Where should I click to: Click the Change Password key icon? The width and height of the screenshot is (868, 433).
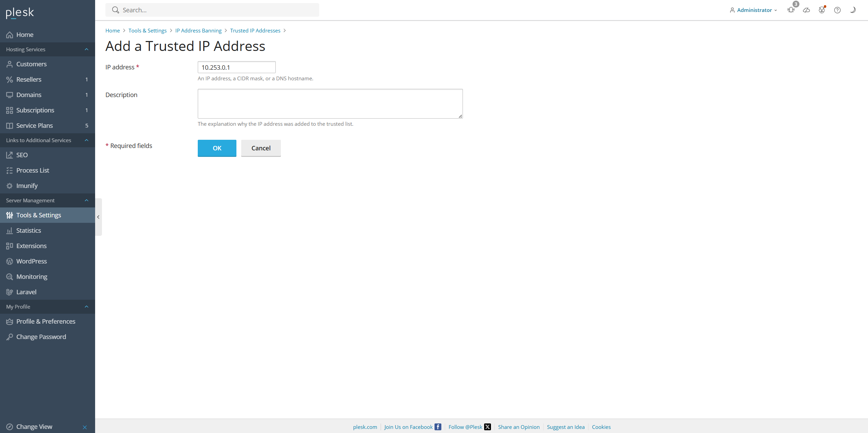point(10,337)
